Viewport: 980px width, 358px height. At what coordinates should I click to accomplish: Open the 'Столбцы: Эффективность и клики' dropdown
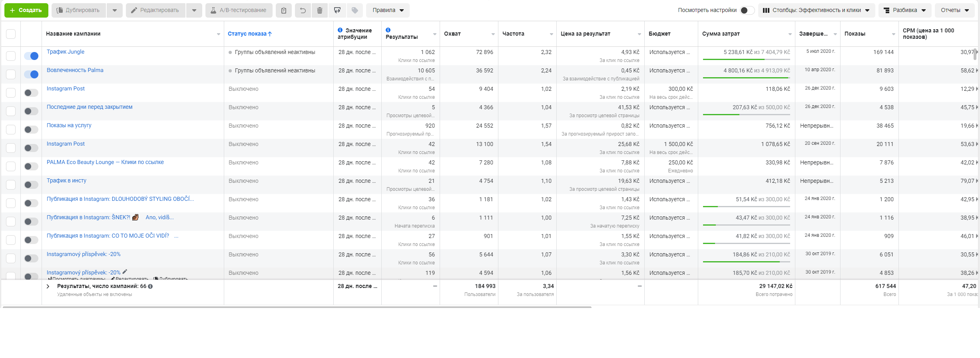(816, 10)
